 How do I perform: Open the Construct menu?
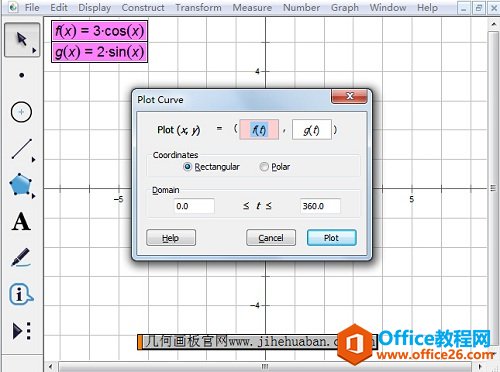pyautogui.click(x=143, y=7)
